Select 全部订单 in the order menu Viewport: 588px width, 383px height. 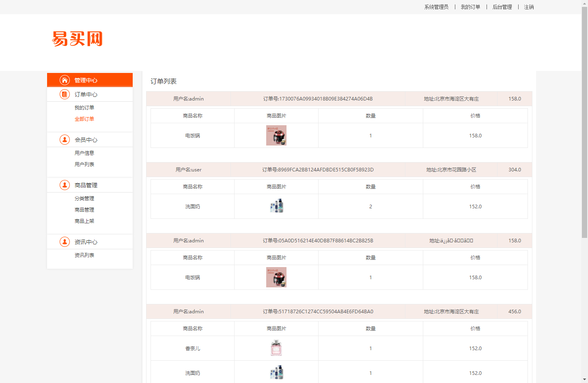point(84,119)
